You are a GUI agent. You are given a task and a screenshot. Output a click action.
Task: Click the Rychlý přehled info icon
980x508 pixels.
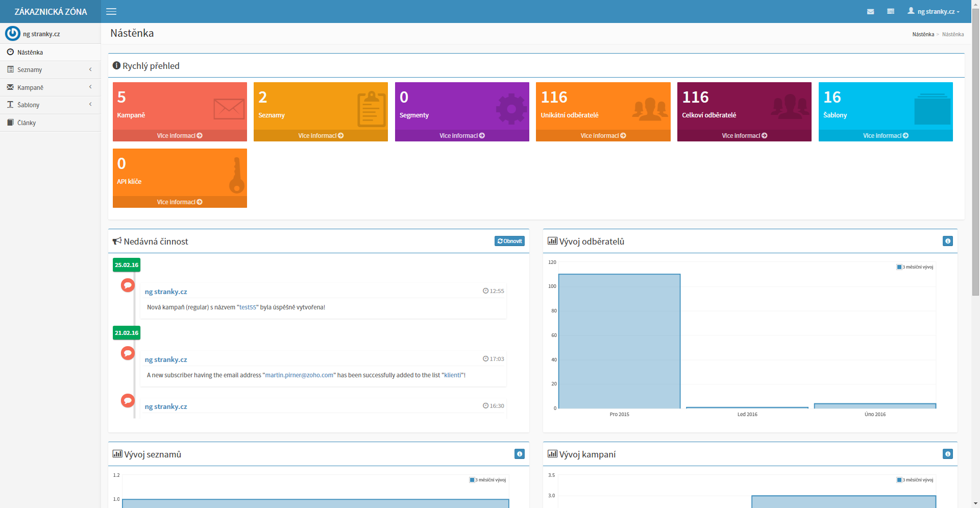coord(116,65)
